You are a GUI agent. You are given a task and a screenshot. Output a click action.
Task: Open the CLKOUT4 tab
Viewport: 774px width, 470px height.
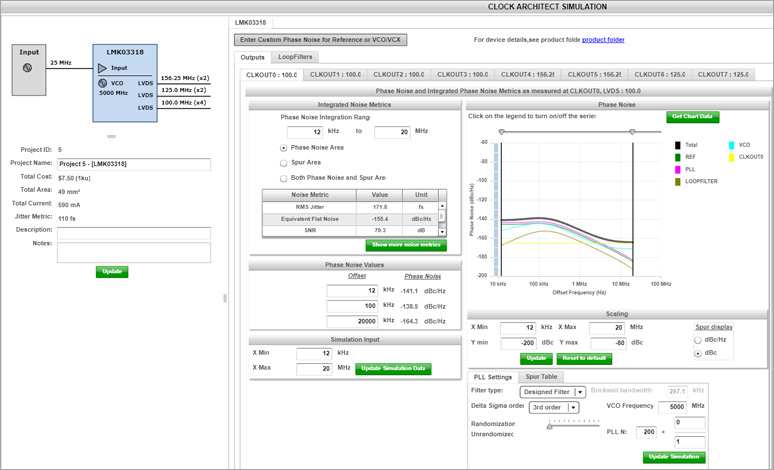pyautogui.click(x=528, y=75)
